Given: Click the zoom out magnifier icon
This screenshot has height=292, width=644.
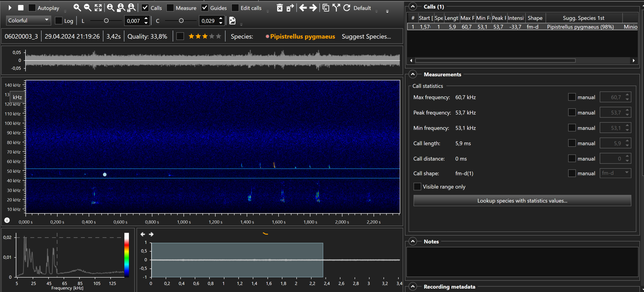Looking at the screenshot, I should [x=88, y=8].
